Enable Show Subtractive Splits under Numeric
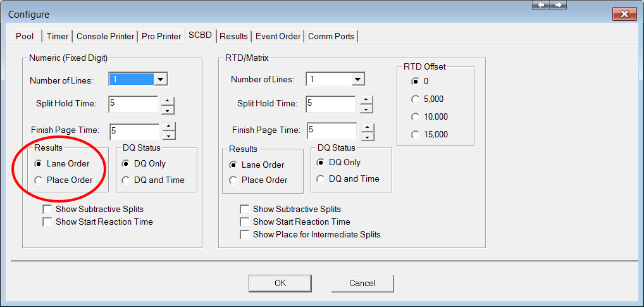Viewport: 644px width, 307px height. click(x=47, y=210)
